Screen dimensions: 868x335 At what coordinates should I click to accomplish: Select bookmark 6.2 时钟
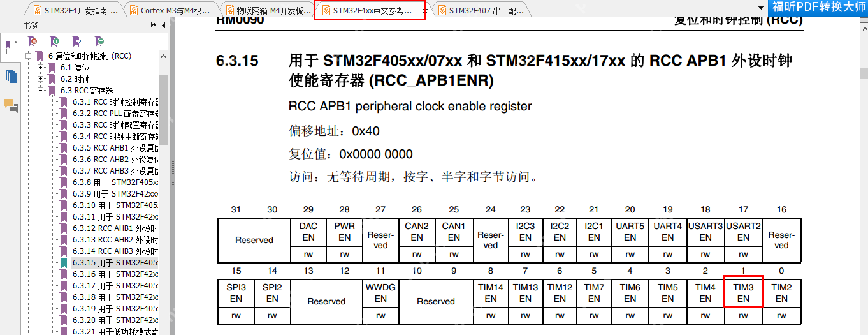tap(75, 79)
